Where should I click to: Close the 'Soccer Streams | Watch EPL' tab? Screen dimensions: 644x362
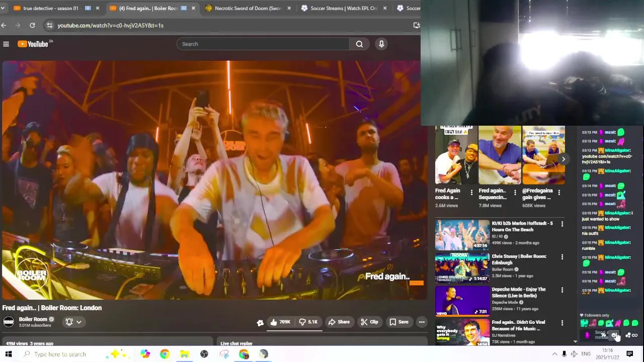tap(385, 8)
